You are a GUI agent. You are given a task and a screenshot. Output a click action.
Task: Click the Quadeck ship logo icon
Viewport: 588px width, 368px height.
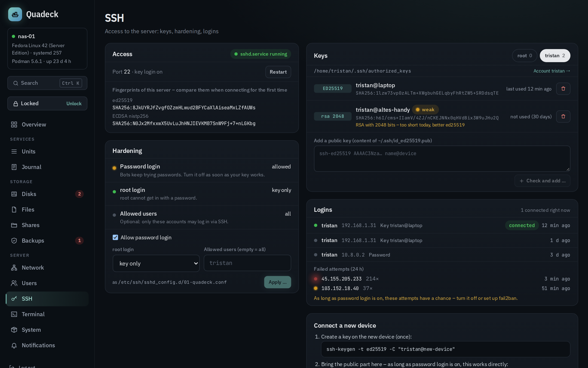15,14
